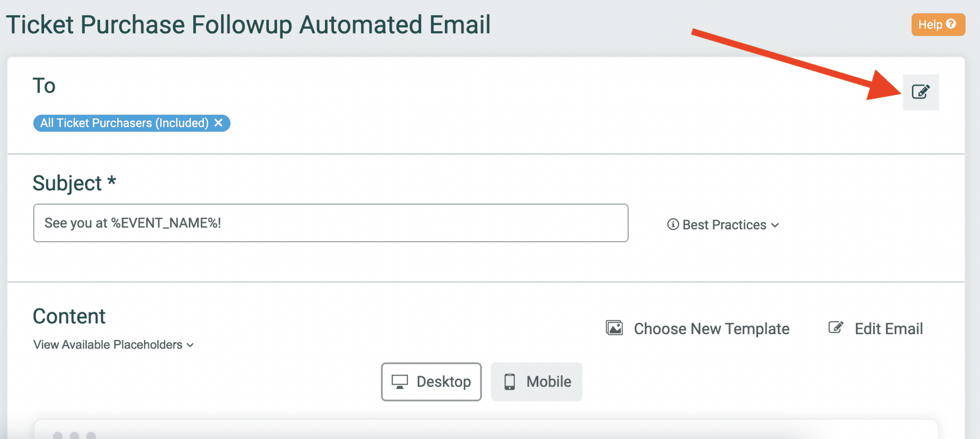Click the Help question mark icon
Image resolution: width=980 pixels, height=439 pixels.
pyautogui.click(x=952, y=24)
